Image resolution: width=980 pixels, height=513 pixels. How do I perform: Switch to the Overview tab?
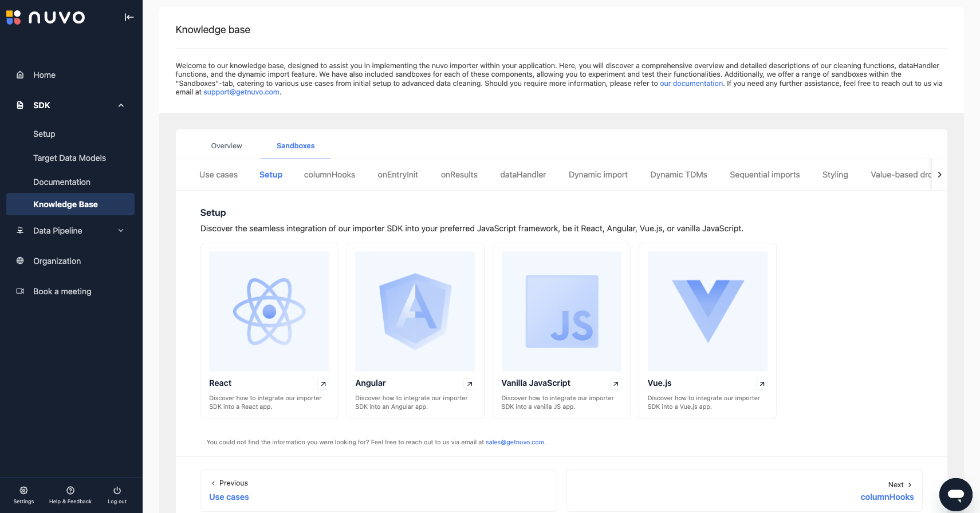coord(226,146)
